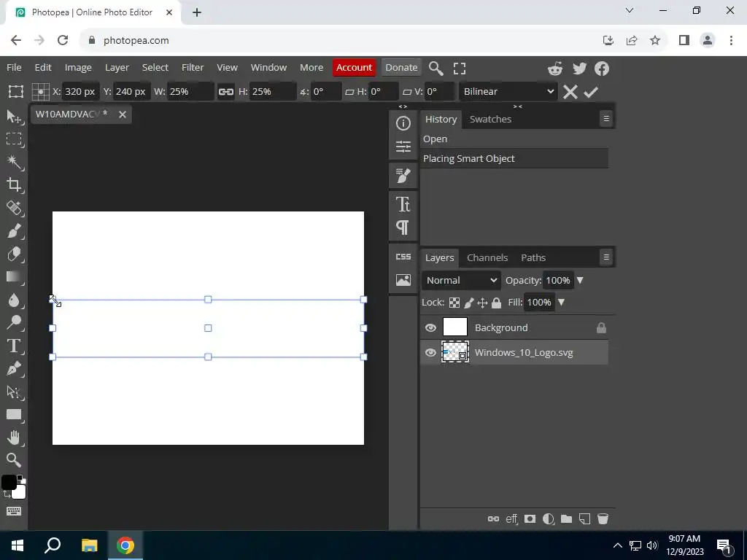Expand the Fill slider arrow

tap(561, 303)
